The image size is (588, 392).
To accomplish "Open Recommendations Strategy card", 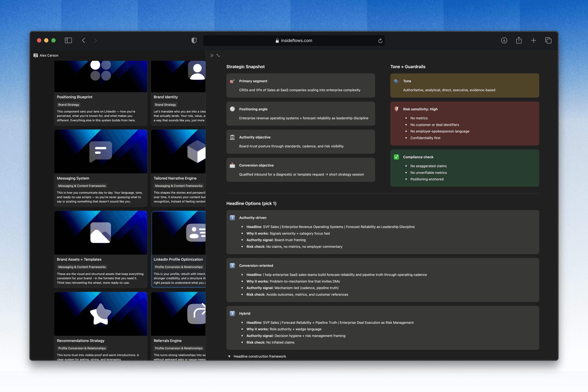I will [81, 341].
